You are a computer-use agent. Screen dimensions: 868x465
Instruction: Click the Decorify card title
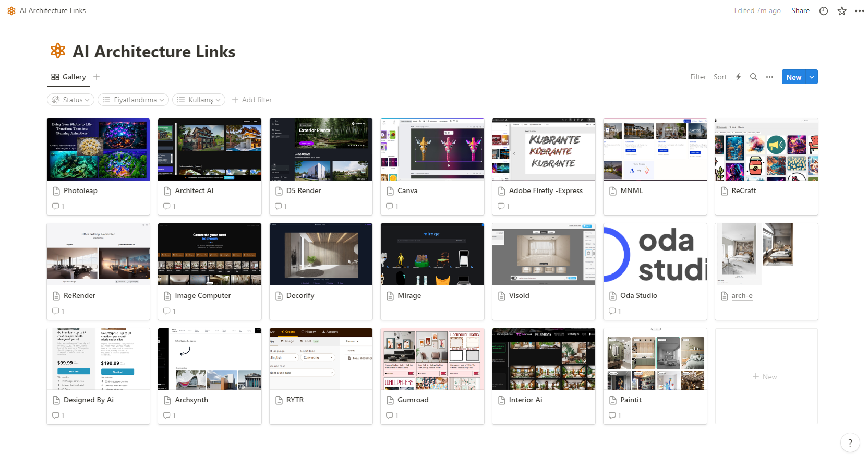(x=300, y=296)
